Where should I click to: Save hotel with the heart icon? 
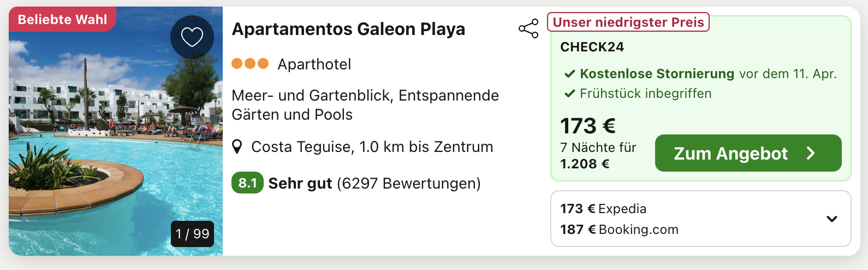[x=192, y=37]
